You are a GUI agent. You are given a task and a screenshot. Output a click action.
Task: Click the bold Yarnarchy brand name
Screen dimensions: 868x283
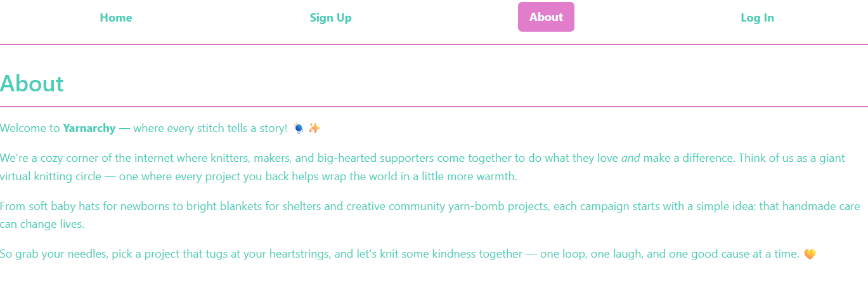point(89,128)
